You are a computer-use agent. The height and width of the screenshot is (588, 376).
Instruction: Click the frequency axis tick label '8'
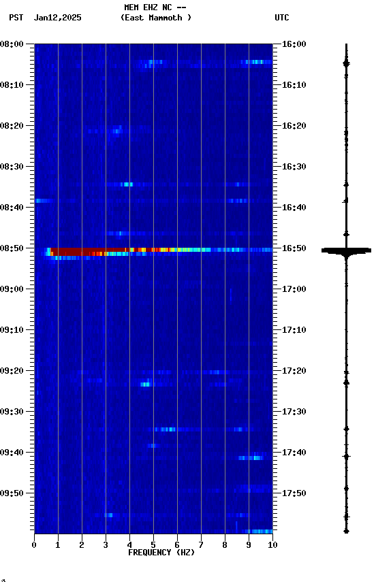coord(225,545)
